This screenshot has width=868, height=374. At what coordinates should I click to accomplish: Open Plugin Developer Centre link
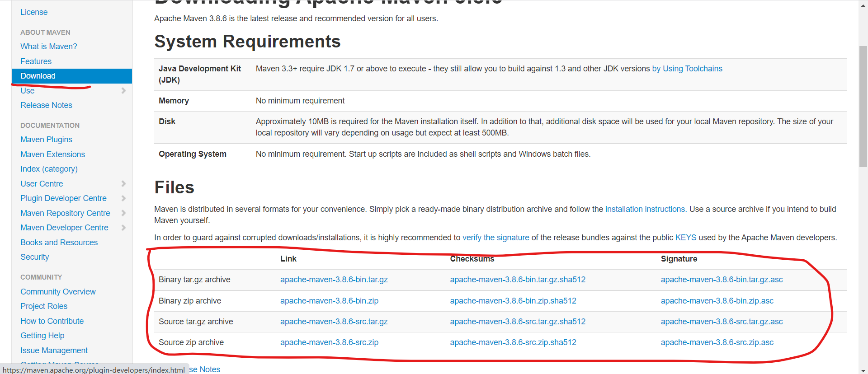click(63, 198)
